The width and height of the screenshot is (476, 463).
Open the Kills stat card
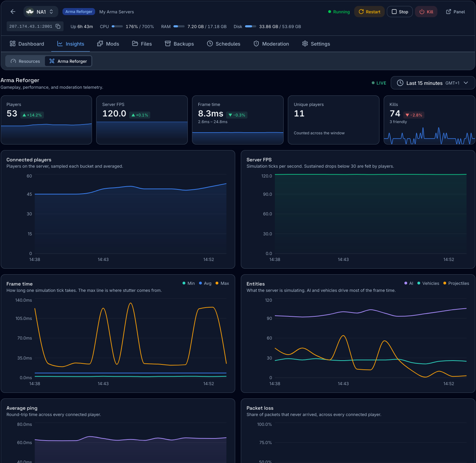pyautogui.click(x=429, y=120)
